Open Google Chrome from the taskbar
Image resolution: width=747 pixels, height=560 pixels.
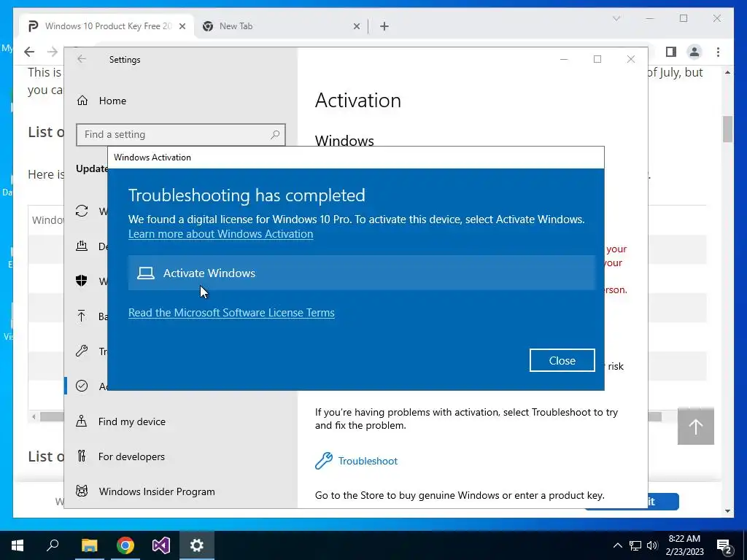(x=125, y=545)
